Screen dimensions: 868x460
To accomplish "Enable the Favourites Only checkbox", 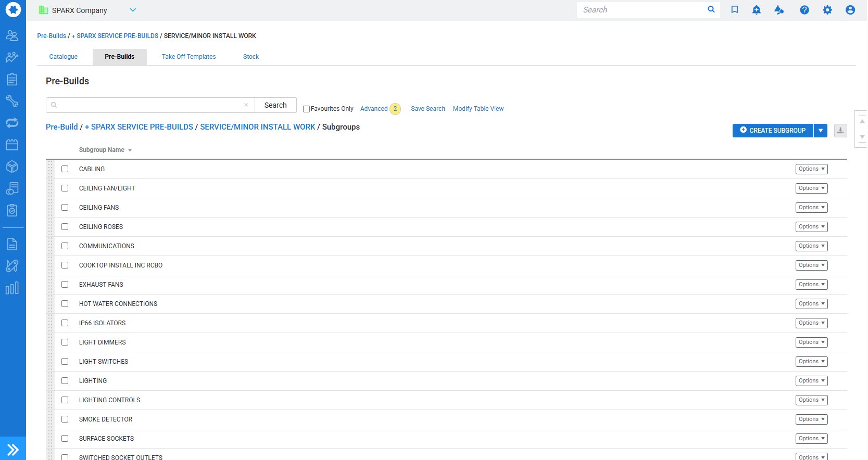I will pyautogui.click(x=306, y=109).
